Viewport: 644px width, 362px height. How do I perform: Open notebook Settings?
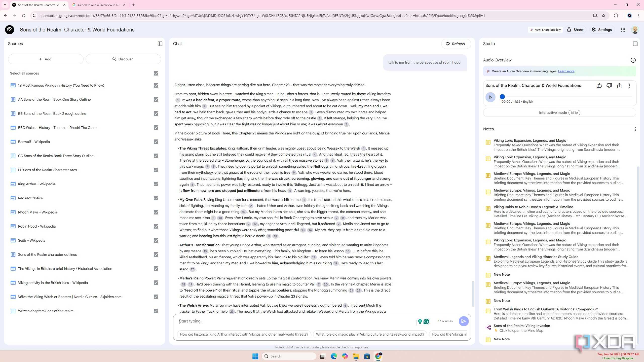tap(601, 30)
